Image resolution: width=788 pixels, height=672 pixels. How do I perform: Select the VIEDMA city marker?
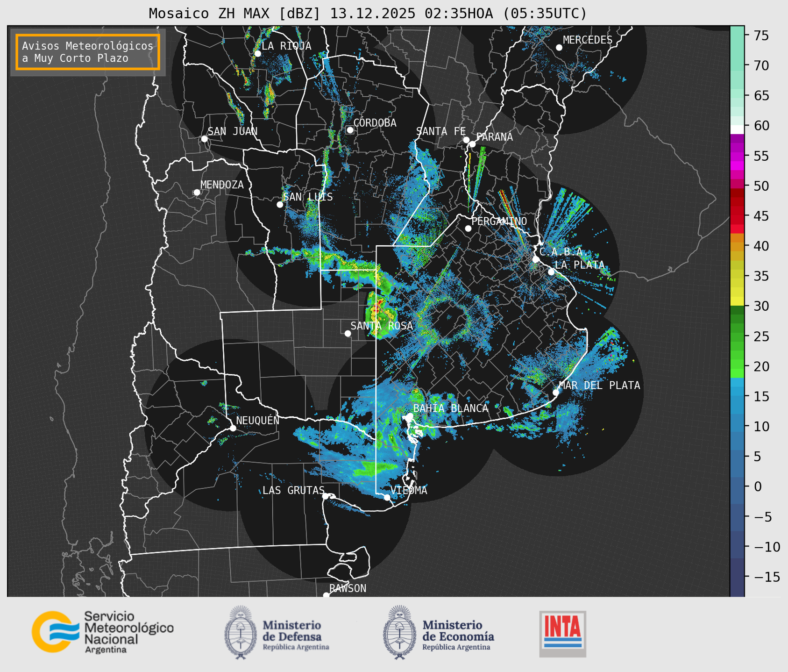[387, 497]
